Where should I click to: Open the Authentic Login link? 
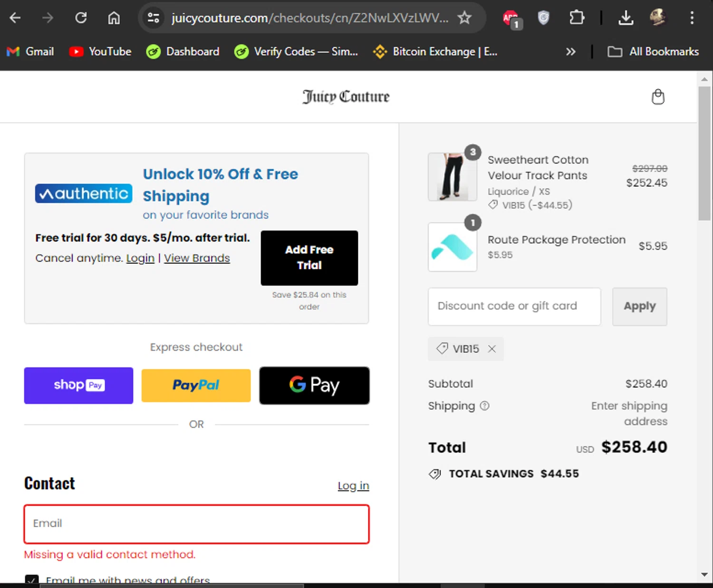[140, 258]
